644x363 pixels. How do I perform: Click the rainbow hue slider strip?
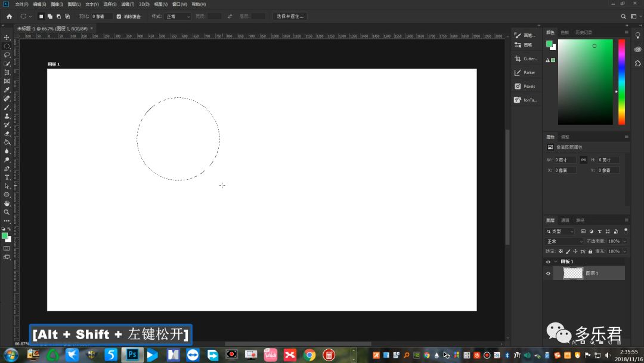pyautogui.click(x=621, y=82)
